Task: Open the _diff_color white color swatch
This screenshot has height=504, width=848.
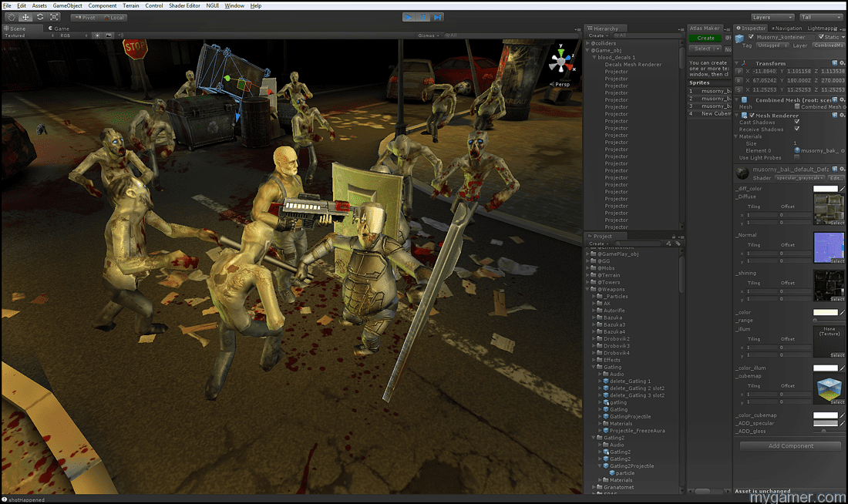Action: pos(825,188)
